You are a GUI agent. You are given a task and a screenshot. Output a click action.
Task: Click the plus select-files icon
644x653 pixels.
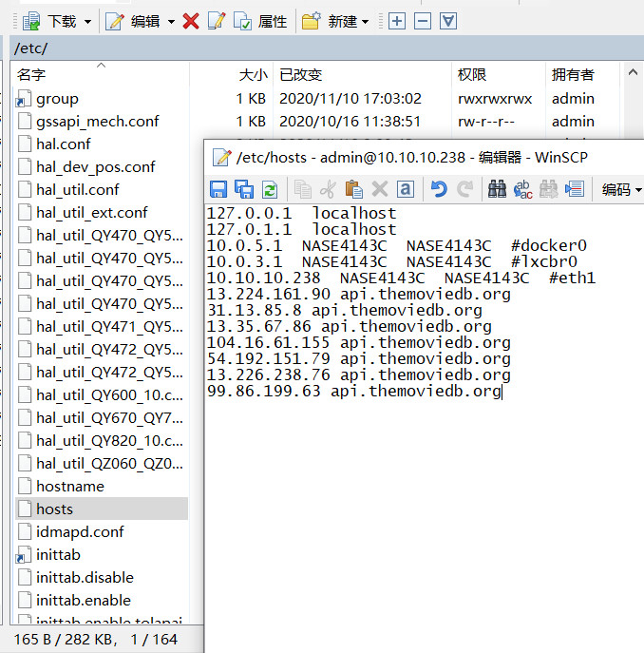tap(397, 21)
